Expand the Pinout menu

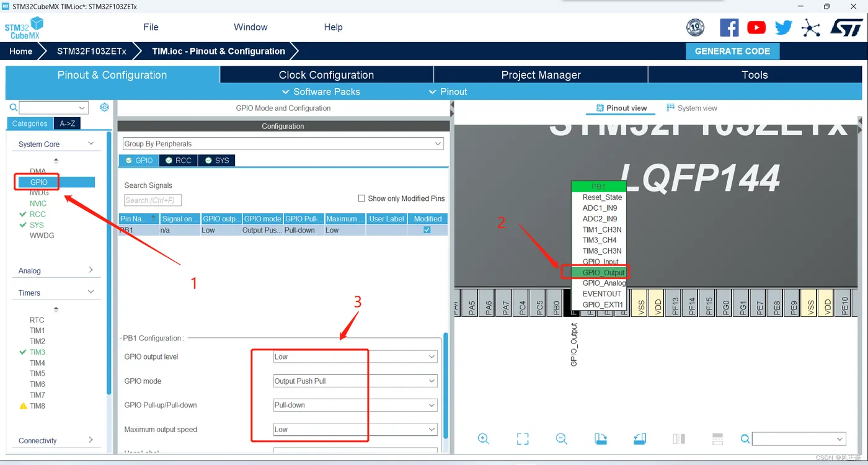pos(448,92)
